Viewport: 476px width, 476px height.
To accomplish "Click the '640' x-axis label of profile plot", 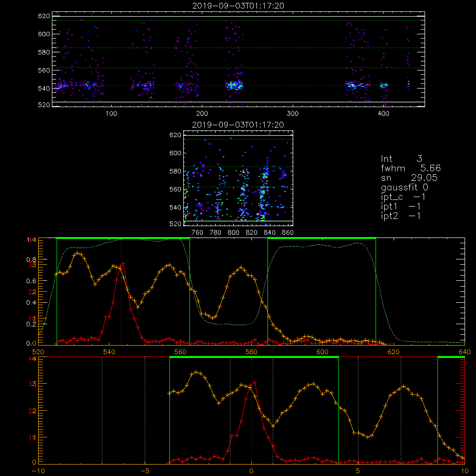I will 465,352.
